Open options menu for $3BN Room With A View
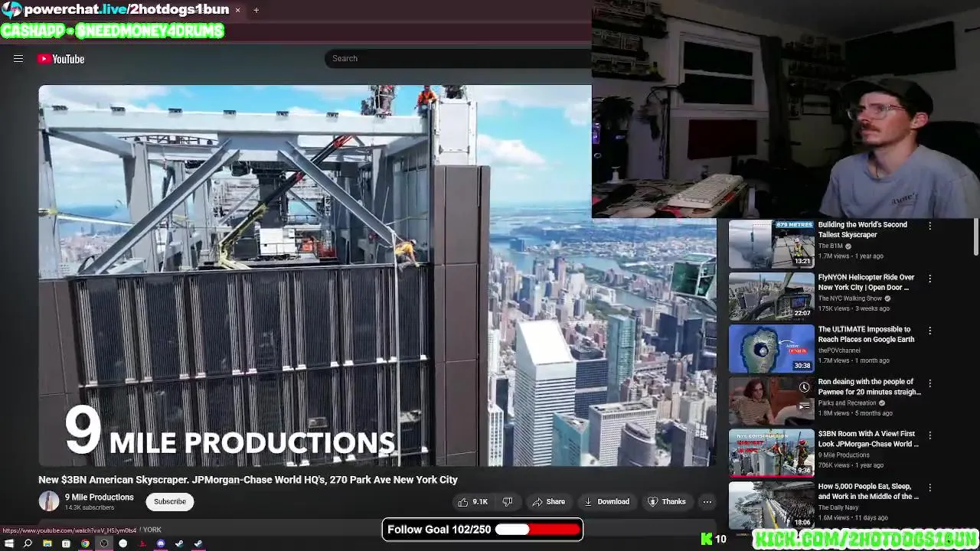This screenshot has height=551, width=980. click(930, 435)
